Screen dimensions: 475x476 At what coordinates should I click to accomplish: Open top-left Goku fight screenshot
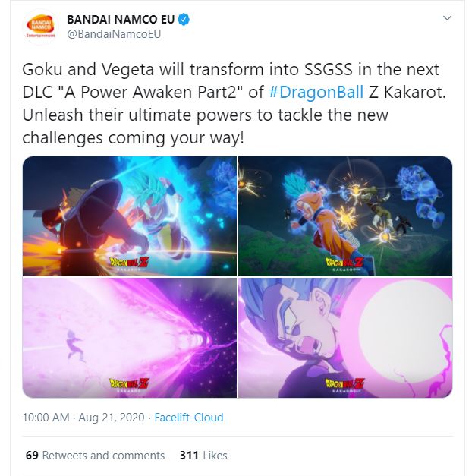130,216
